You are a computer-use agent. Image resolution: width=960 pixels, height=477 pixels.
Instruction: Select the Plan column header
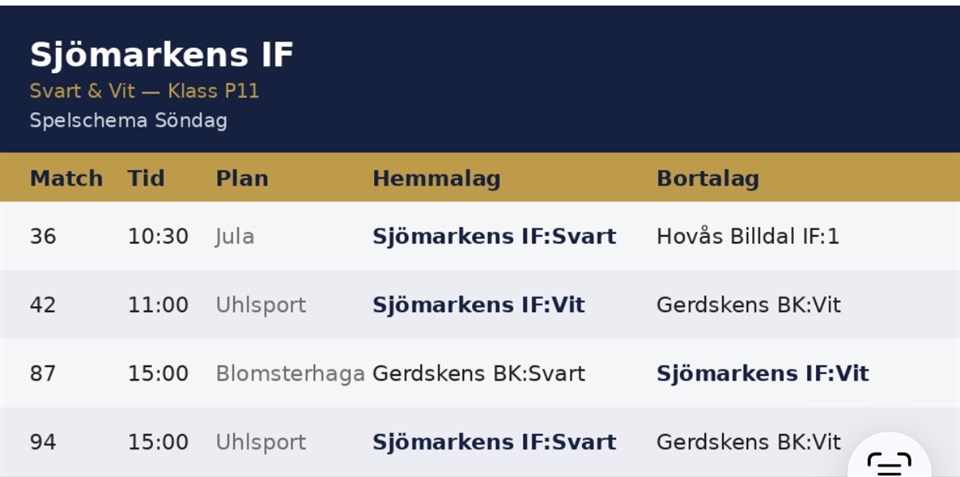point(242,179)
